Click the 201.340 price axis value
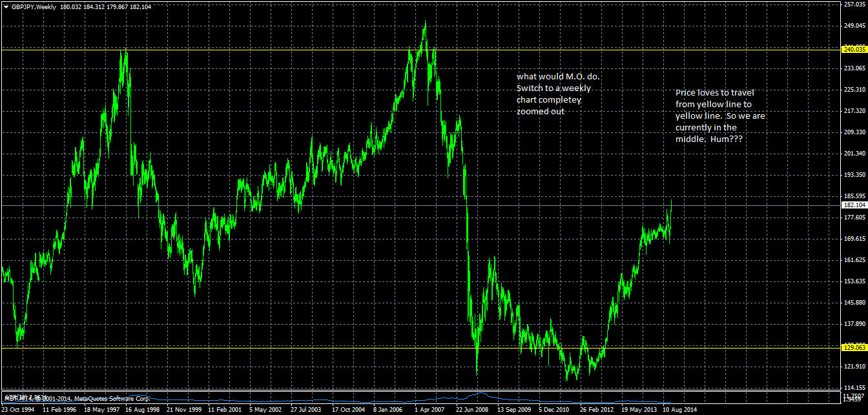The width and height of the screenshot is (868, 415). (x=854, y=154)
